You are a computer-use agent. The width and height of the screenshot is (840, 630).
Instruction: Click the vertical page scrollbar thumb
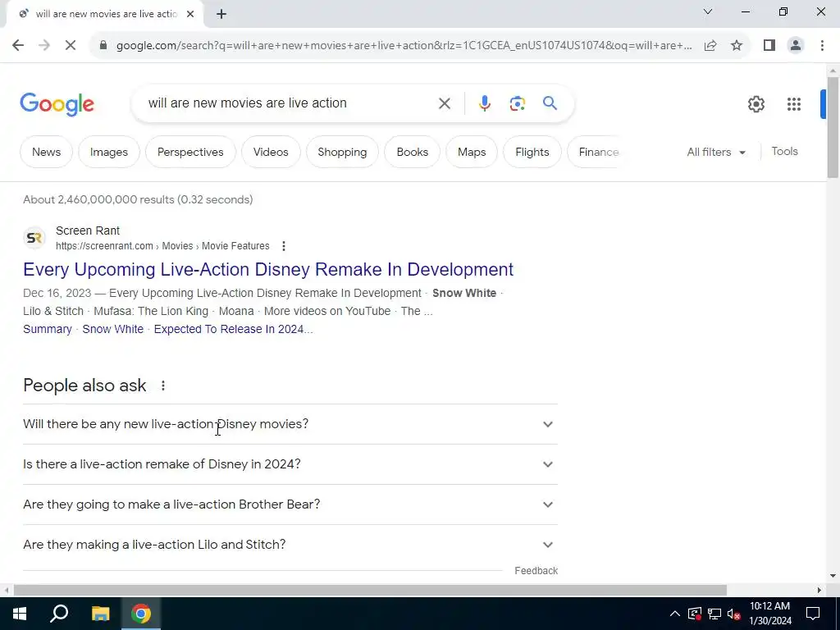coord(833,127)
